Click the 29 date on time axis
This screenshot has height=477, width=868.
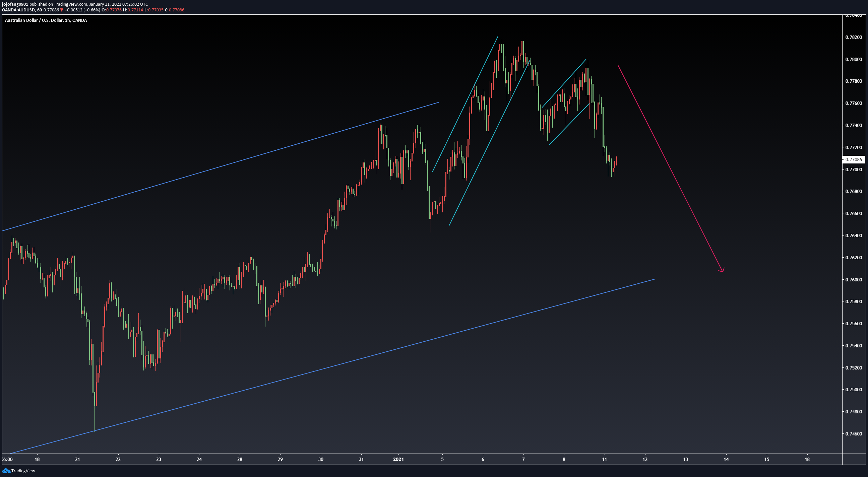(x=281, y=460)
